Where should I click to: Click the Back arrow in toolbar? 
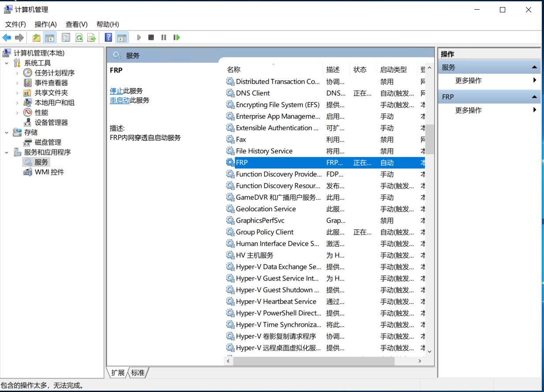[7, 38]
